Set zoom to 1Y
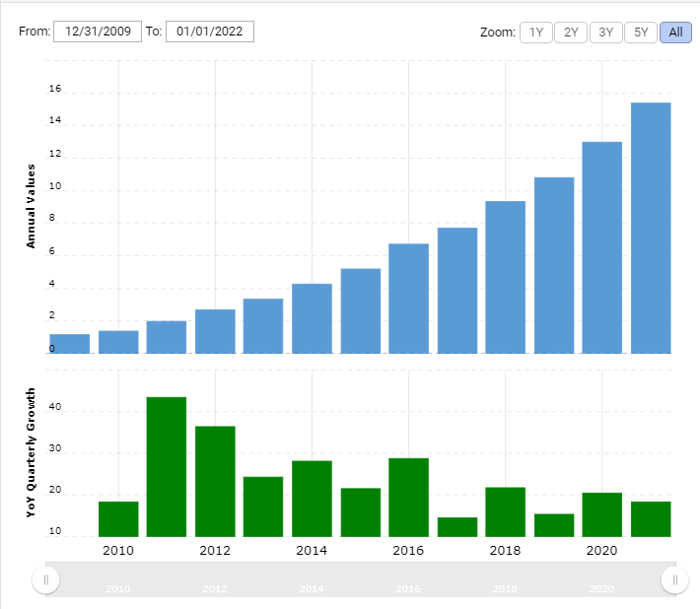Screen dimensions: 700x609 (x=536, y=33)
